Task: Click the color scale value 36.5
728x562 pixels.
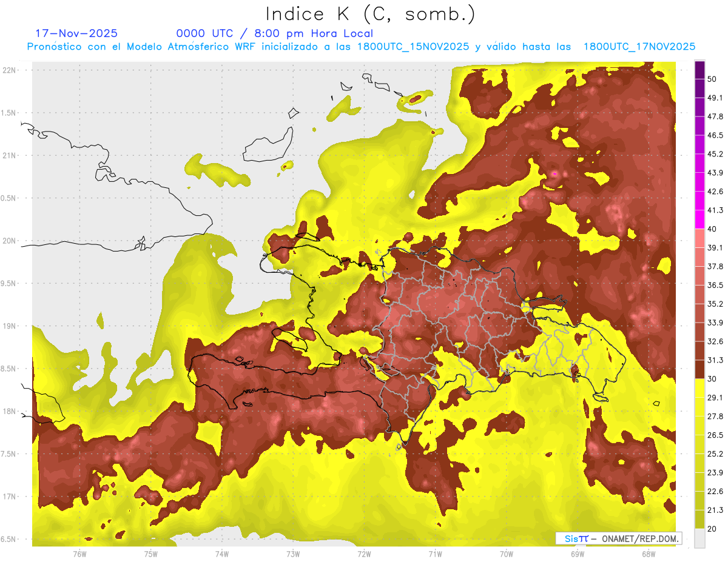Action: click(715, 285)
